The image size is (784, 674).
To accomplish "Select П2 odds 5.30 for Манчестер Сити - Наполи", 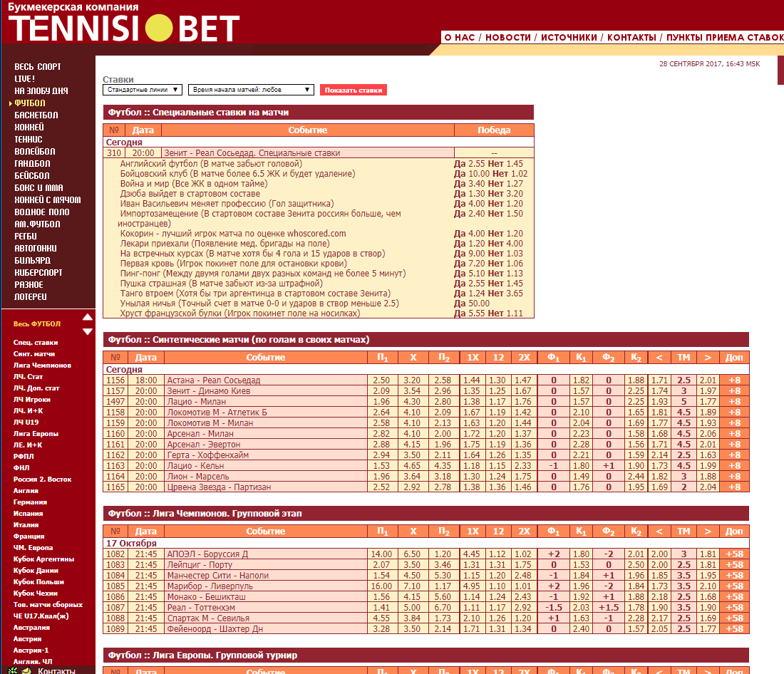I will coord(443,576).
